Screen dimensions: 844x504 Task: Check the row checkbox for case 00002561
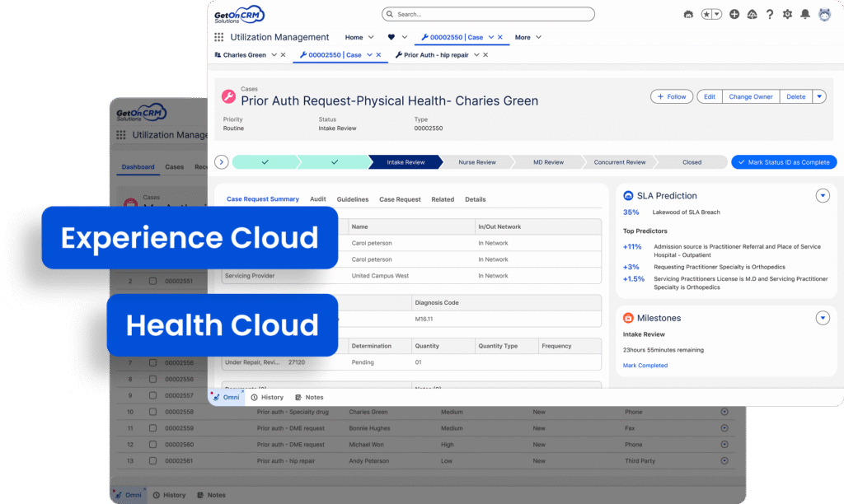click(152, 461)
